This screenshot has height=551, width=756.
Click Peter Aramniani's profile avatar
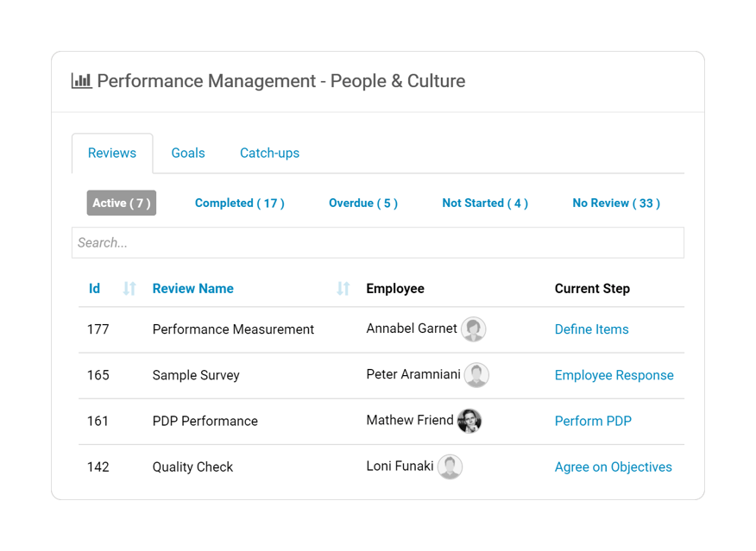pos(476,375)
